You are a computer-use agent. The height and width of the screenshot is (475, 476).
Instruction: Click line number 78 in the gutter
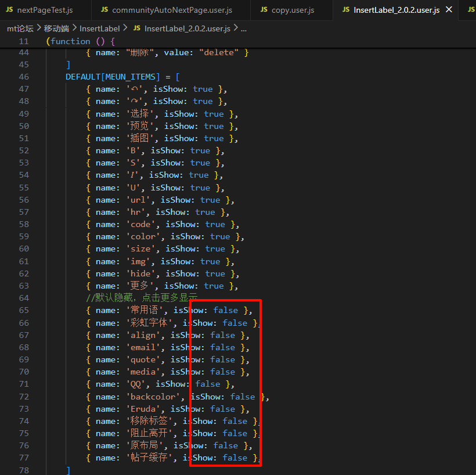[x=24, y=470]
